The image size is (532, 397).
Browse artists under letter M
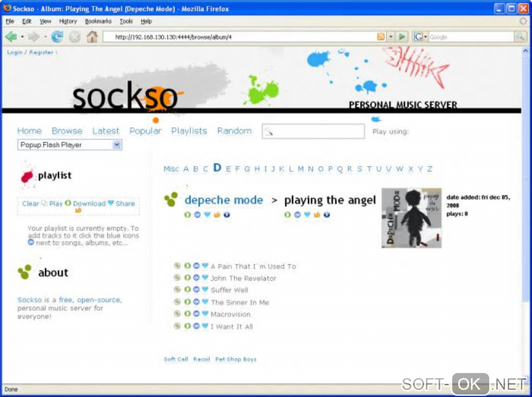pyautogui.click(x=300, y=169)
